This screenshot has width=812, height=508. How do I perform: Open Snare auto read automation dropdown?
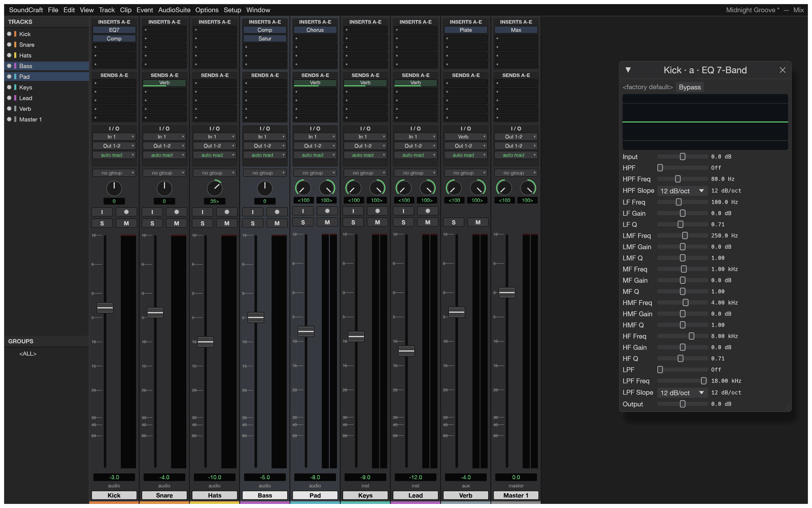164,155
